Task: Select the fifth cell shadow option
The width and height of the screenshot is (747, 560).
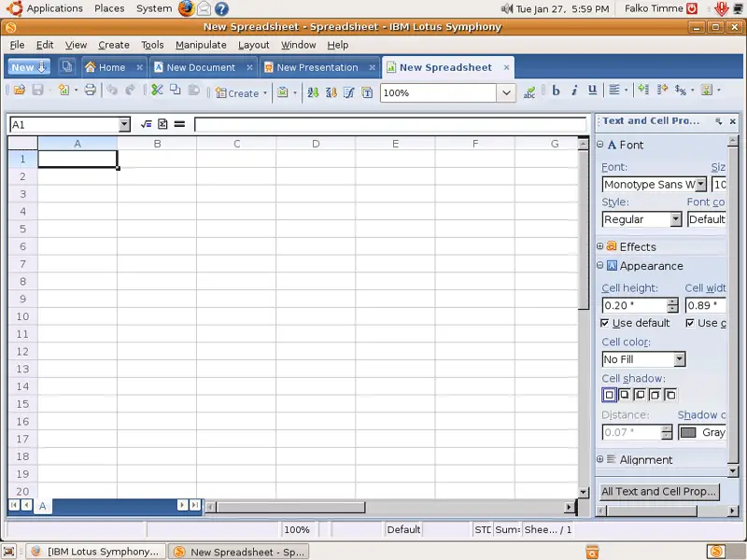Action: (670, 395)
